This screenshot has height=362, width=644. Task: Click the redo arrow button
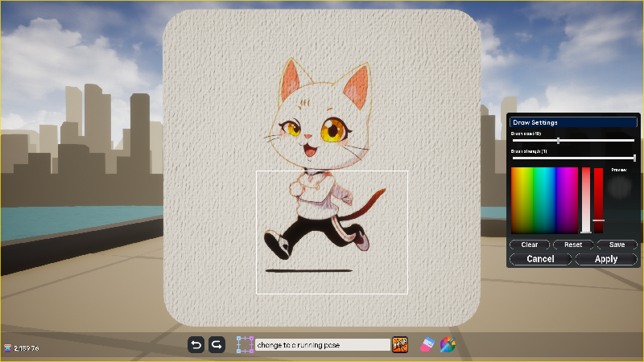217,345
